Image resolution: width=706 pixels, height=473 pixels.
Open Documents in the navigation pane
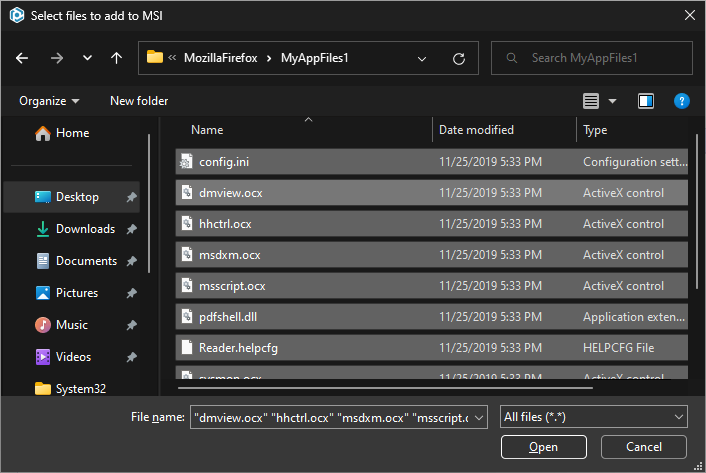pos(86,261)
